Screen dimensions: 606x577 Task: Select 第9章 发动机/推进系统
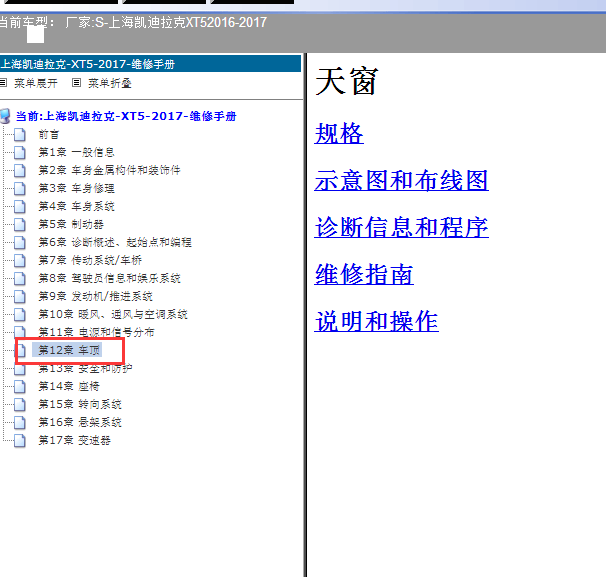[95, 296]
